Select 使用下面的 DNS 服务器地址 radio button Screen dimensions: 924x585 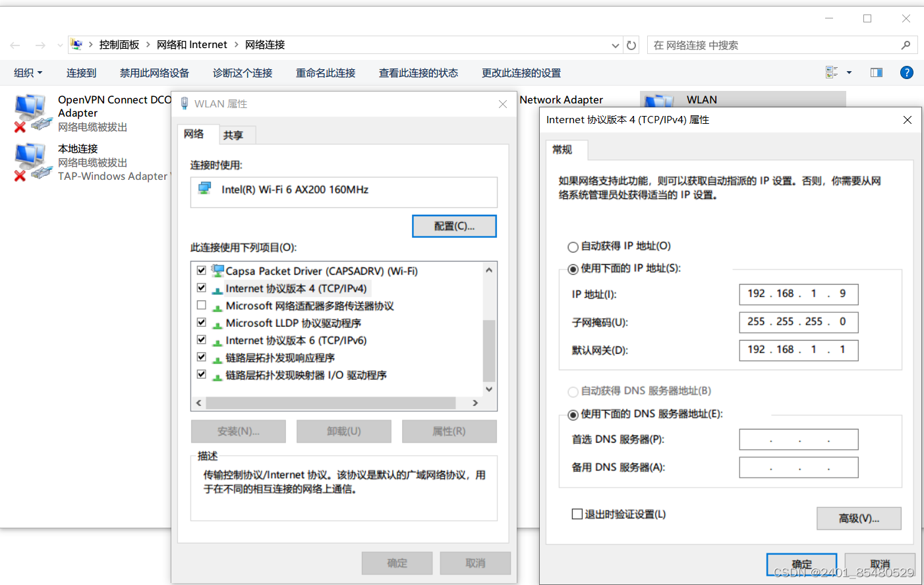click(x=573, y=414)
